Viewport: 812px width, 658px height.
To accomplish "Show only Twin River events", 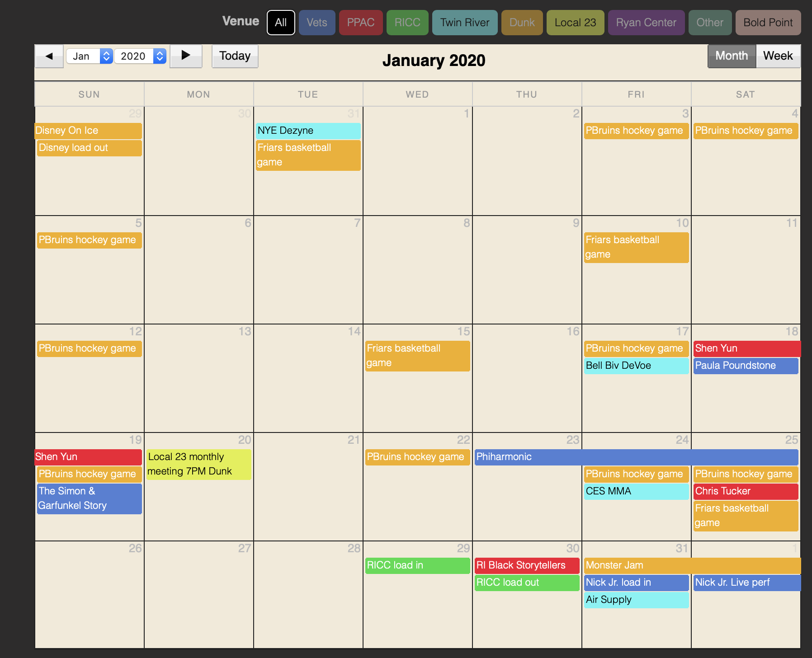I will click(x=464, y=23).
